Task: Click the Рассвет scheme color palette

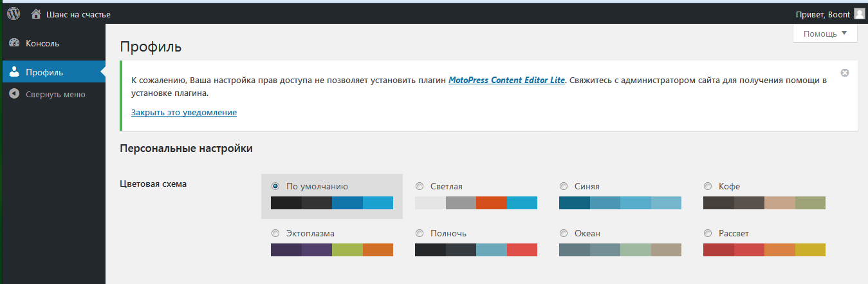Action: [x=764, y=250]
